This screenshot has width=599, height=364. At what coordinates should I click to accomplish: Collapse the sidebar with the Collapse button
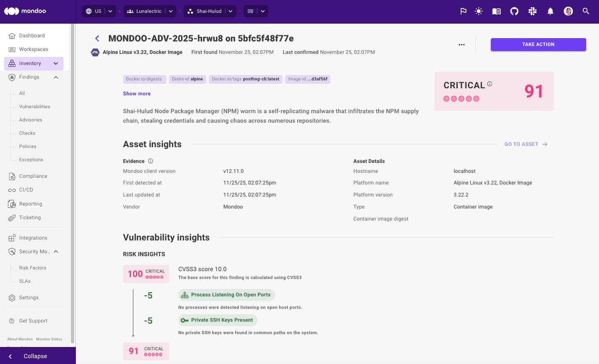[x=35, y=356]
